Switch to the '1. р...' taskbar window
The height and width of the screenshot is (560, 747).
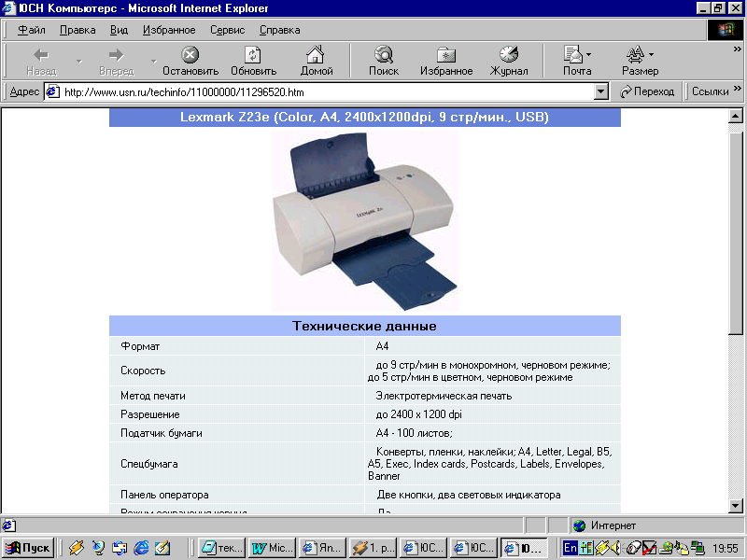coord(373,548)
